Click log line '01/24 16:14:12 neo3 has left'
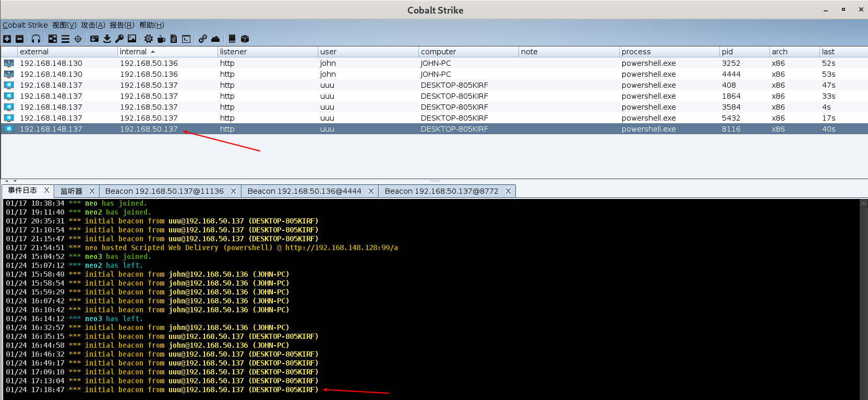The width and height of the screenshot is (868, 400). pyautogui.click(x=74, y=319)
